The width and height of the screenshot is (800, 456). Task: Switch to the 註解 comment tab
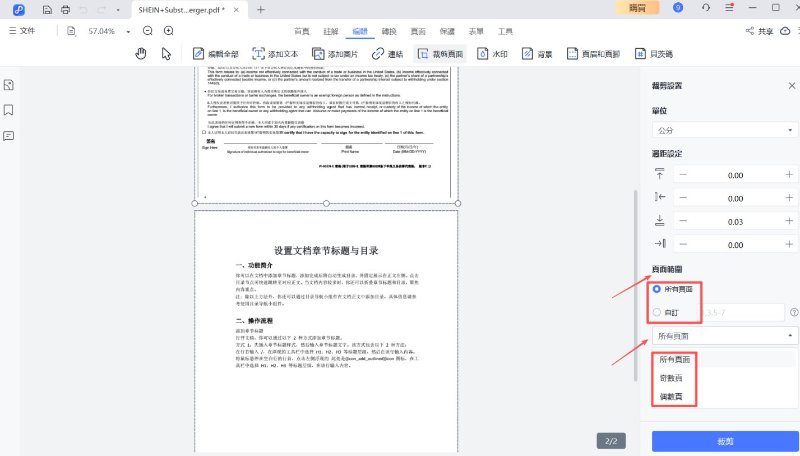pos(331,31)
